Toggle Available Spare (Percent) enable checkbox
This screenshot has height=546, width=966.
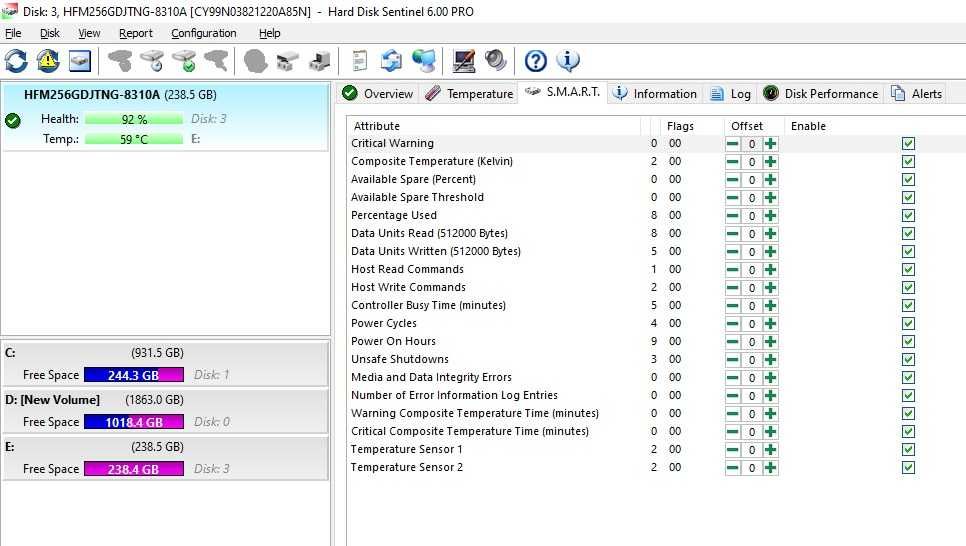point(908,179)
